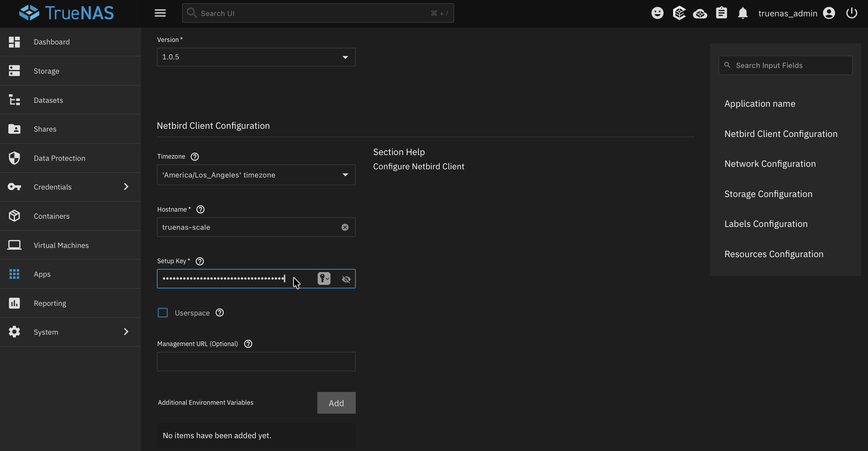Click Add for Additional Environment Variables
The width and height of the screenshot is (868, 451).
[x=336, y=403]
